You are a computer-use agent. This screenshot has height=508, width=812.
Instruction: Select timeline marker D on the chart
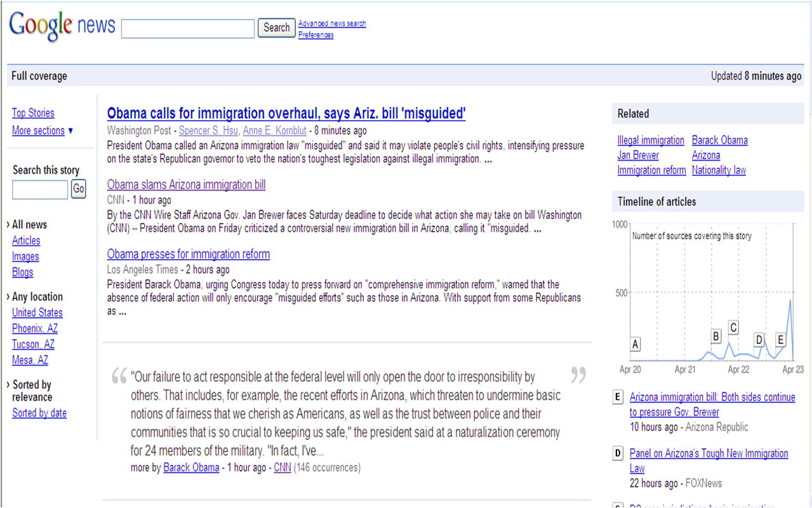point(759,340)
